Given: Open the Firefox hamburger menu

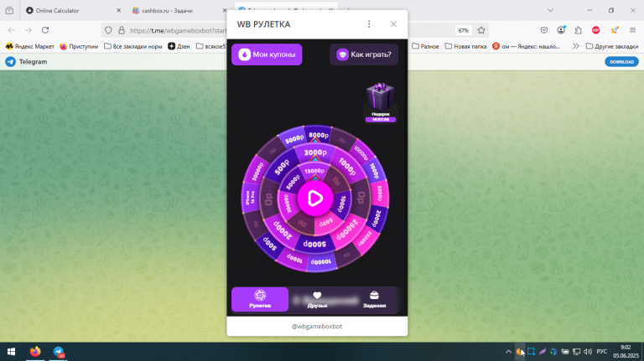Looking at the screenshot, I should click(x=632, y=30).
